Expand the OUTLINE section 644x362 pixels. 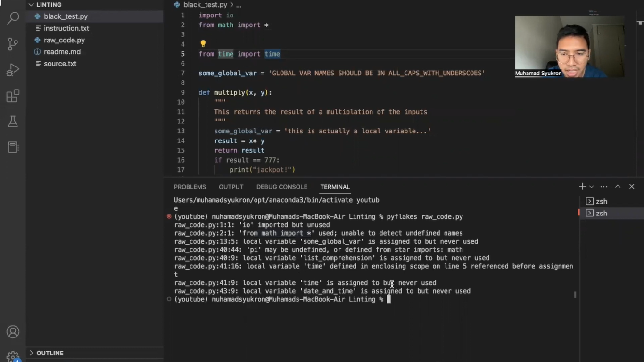pyautogui.click(x=31, y=353)
